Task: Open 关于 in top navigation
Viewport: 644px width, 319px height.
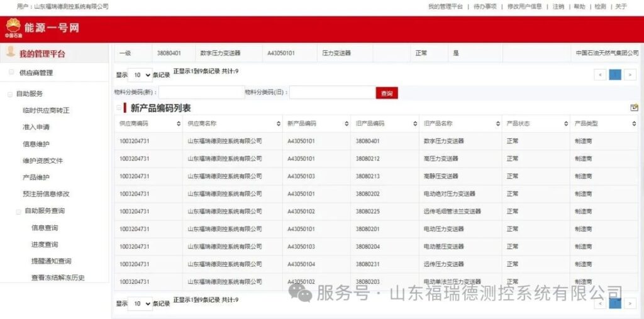Action: coord(621,6)
